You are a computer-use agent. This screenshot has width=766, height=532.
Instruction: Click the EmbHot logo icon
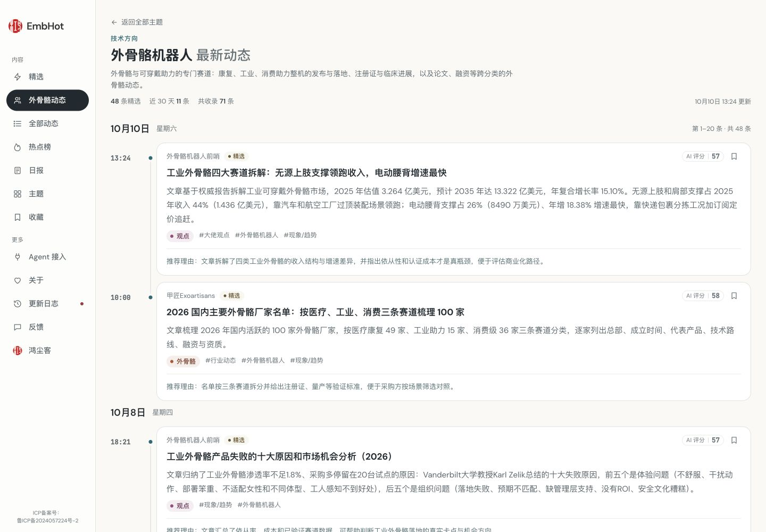tap(15, 26)
